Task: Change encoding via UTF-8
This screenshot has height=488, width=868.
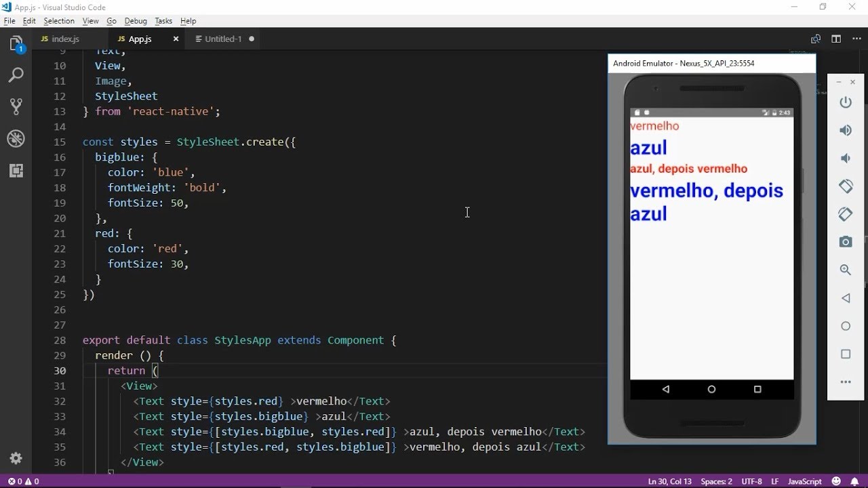Action: 753,481
